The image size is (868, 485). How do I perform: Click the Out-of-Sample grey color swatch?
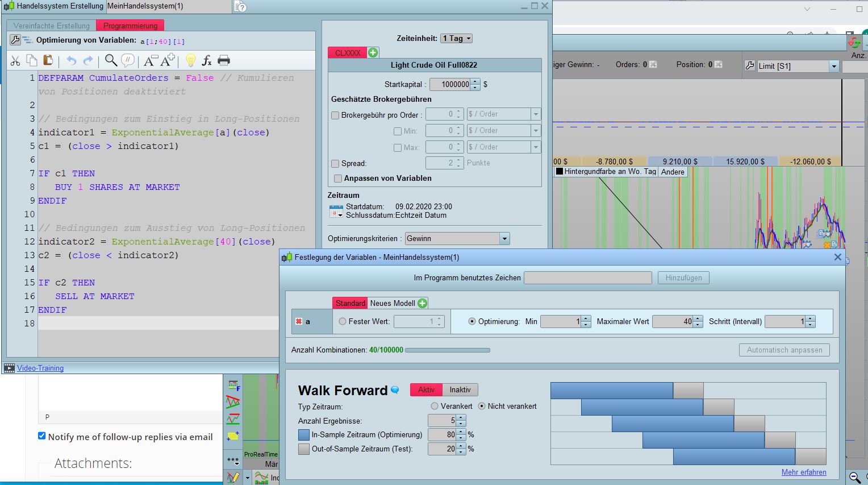(304, 449)
